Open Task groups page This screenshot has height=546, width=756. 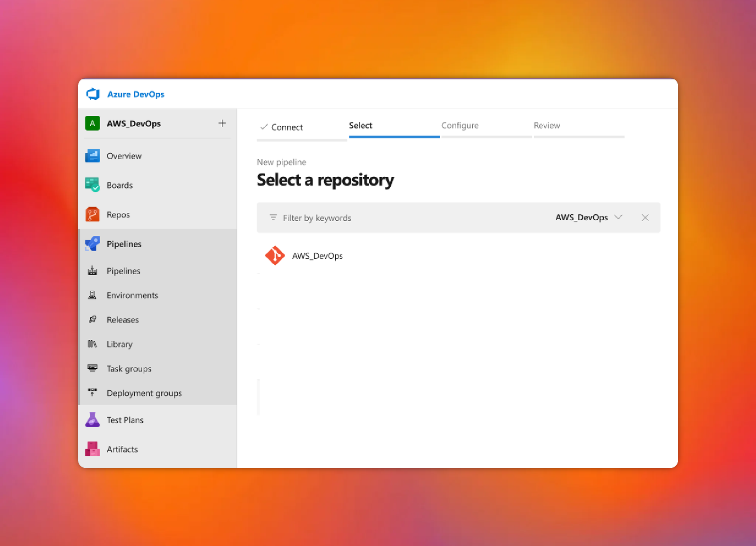(x=129, y=369)
